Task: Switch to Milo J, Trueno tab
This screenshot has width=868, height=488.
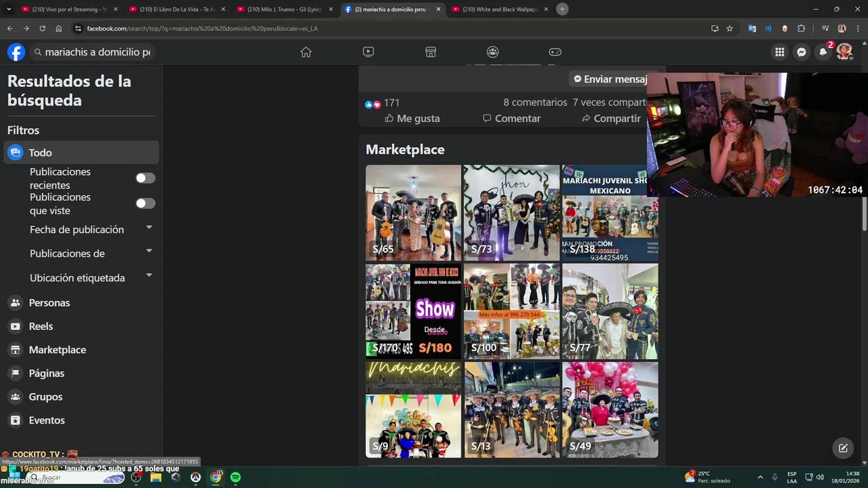Action: (x=284, y=9)
